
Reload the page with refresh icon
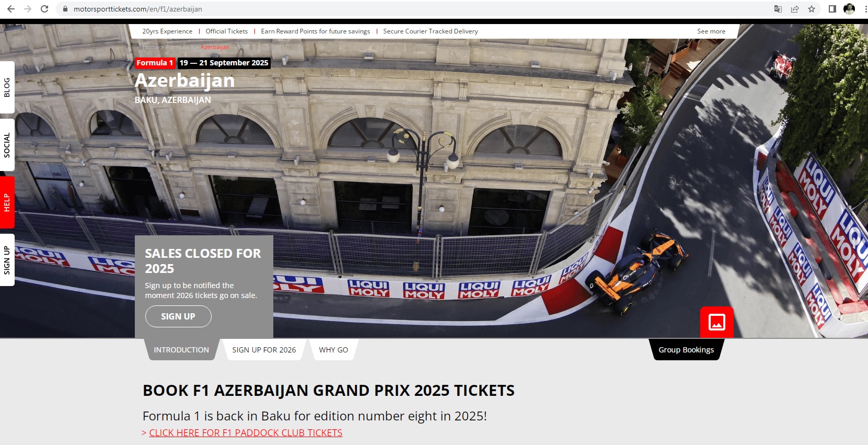44,9
